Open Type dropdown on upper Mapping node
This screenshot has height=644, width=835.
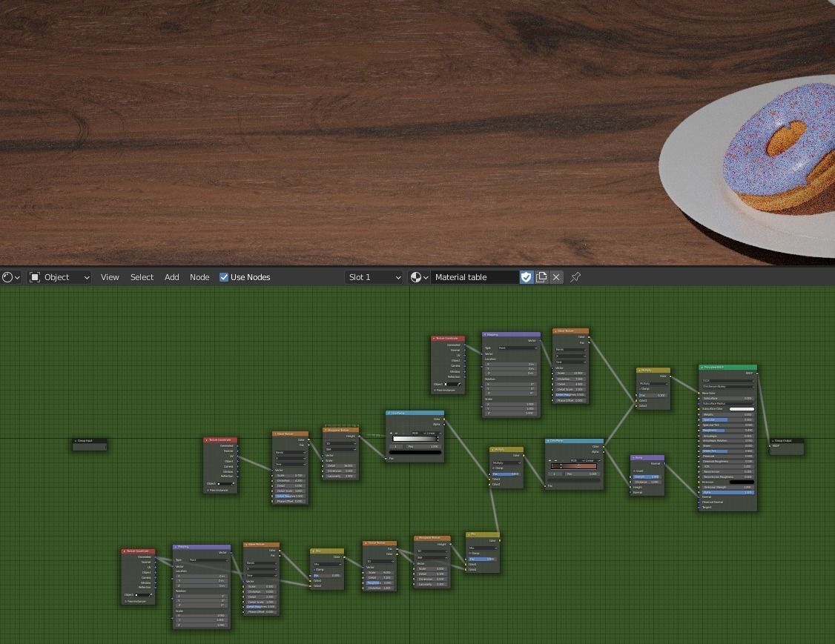coord(518,348)
